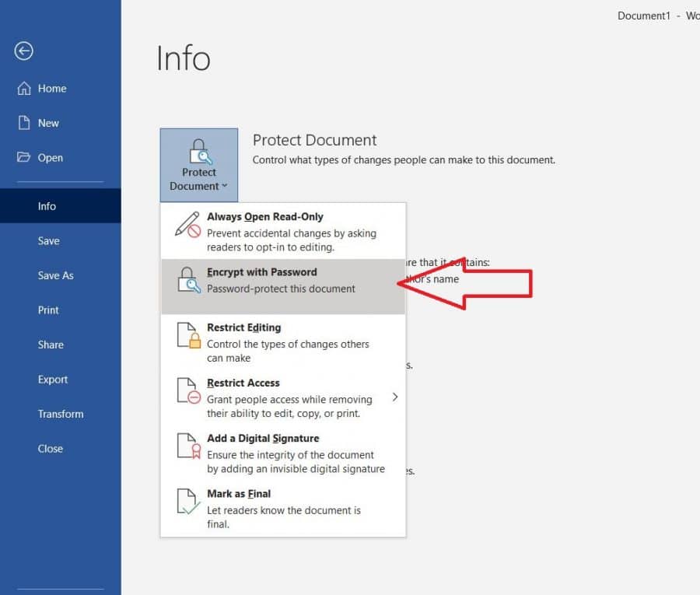This screenshot has height=595, width=700.
Task: Open the Transform option
Action: [61, 414]
